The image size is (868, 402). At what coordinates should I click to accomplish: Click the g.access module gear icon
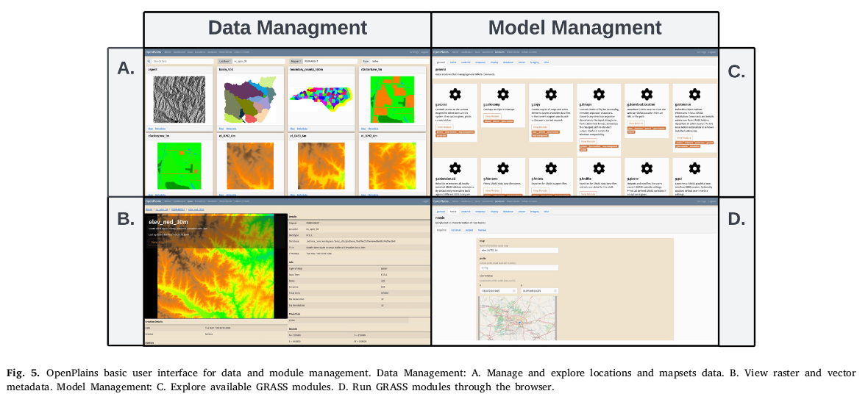(455, 94)
